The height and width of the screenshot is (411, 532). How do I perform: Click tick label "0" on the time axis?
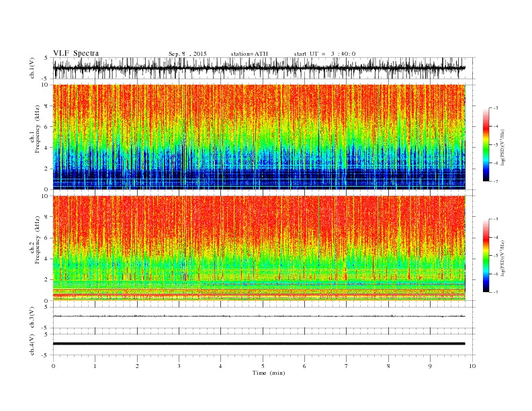point(53,366)
